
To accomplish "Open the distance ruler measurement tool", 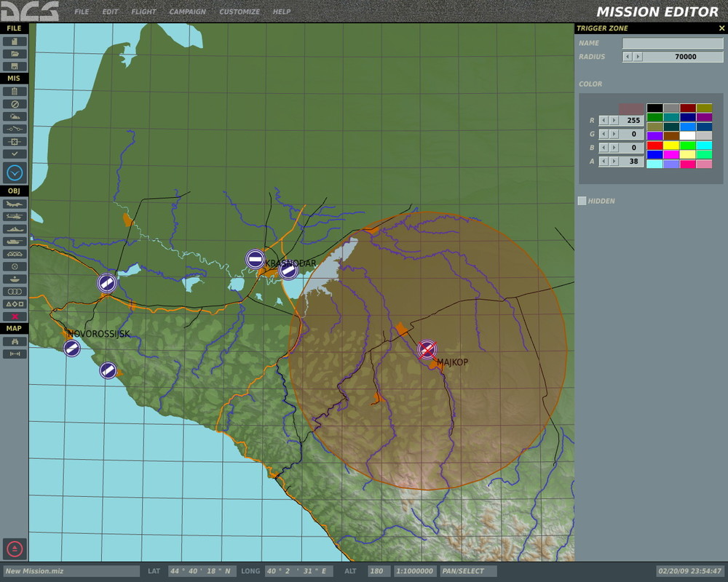I will click(x=15, y=354).
